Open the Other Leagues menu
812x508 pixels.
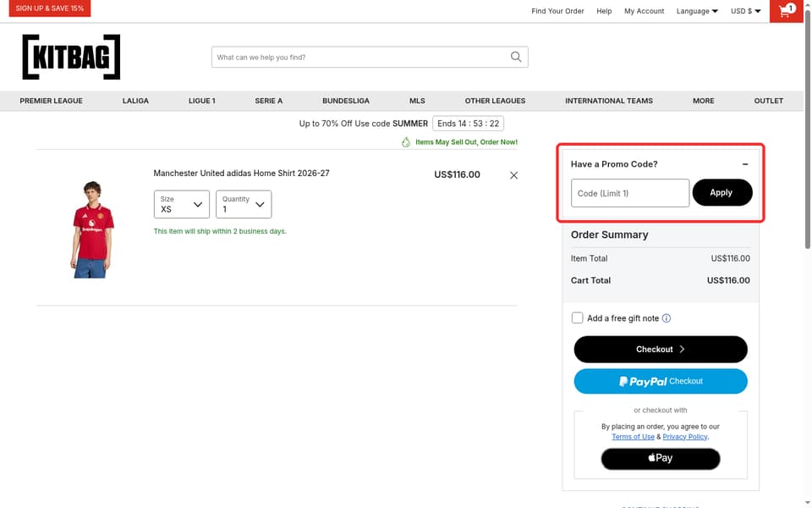click(495, 101)
